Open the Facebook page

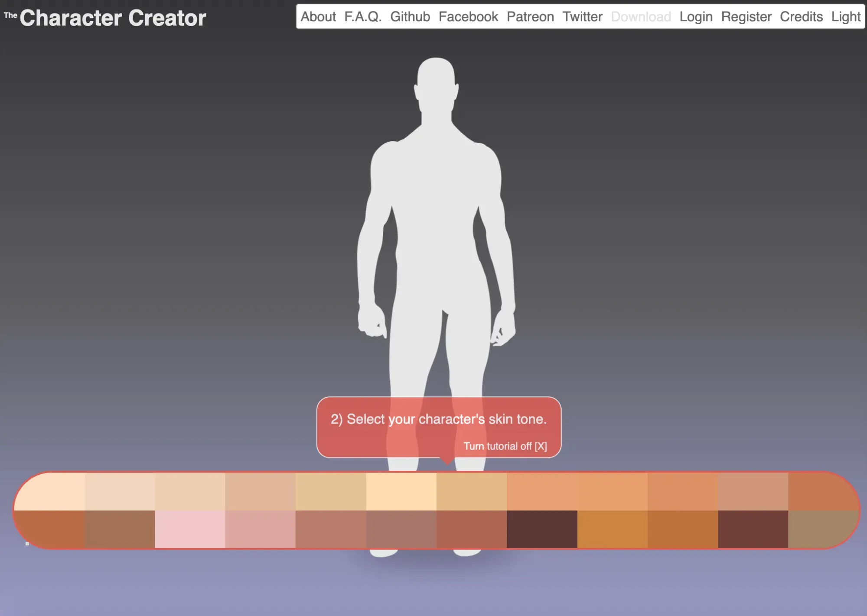[469, 16]
